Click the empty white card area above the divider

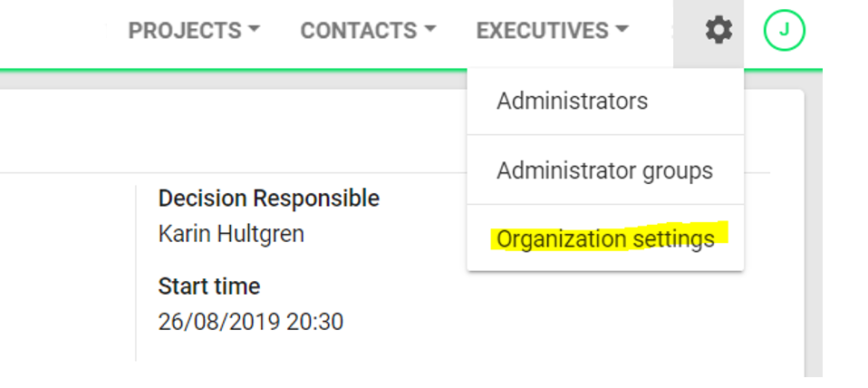pyautogui.click(x=233, y=130)
